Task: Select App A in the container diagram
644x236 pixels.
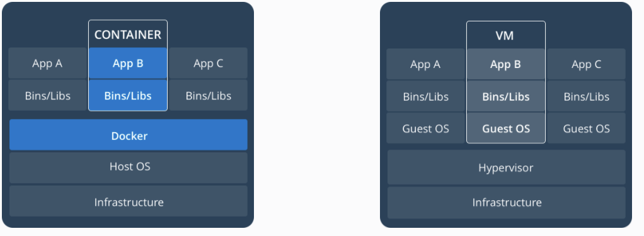Action: (48, 63)
